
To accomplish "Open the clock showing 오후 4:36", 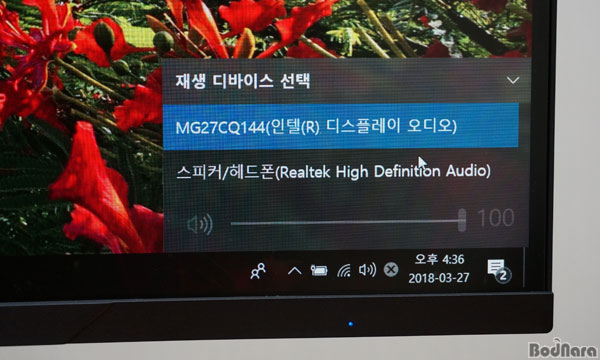I will [x=439, y=259].
